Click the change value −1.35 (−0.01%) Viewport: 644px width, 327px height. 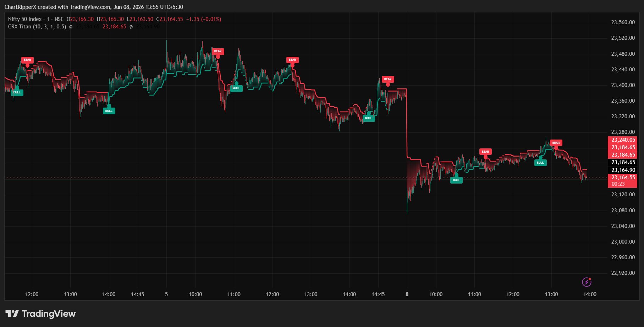204,19
